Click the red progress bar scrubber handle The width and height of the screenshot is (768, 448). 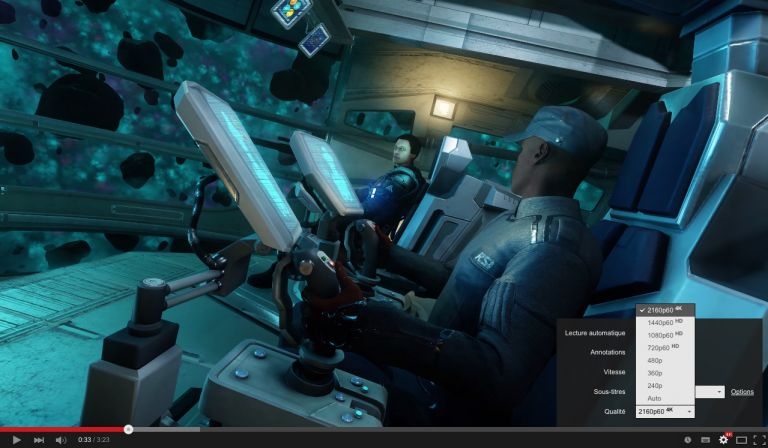tap(128, 429)
